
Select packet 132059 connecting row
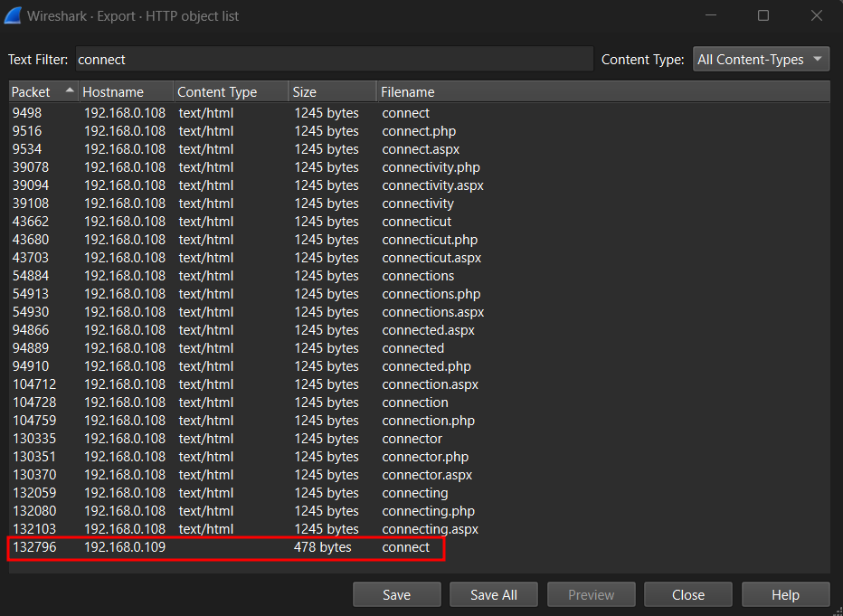420,493
